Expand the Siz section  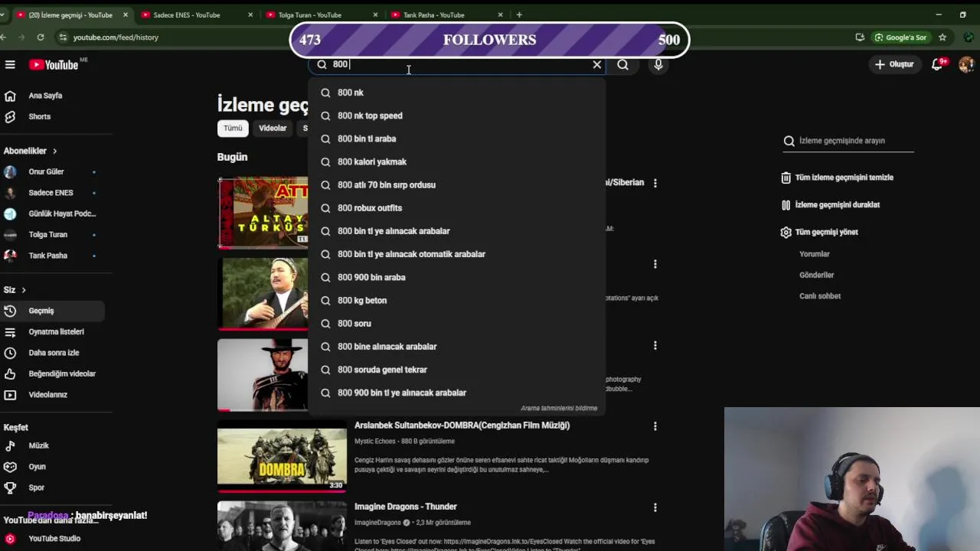click(15, 290)
